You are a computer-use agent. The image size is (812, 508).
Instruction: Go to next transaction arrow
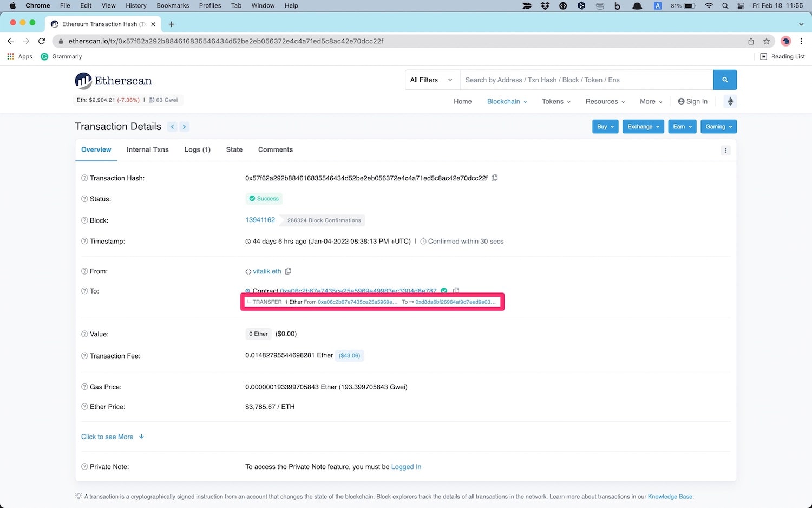click(184, 127)
